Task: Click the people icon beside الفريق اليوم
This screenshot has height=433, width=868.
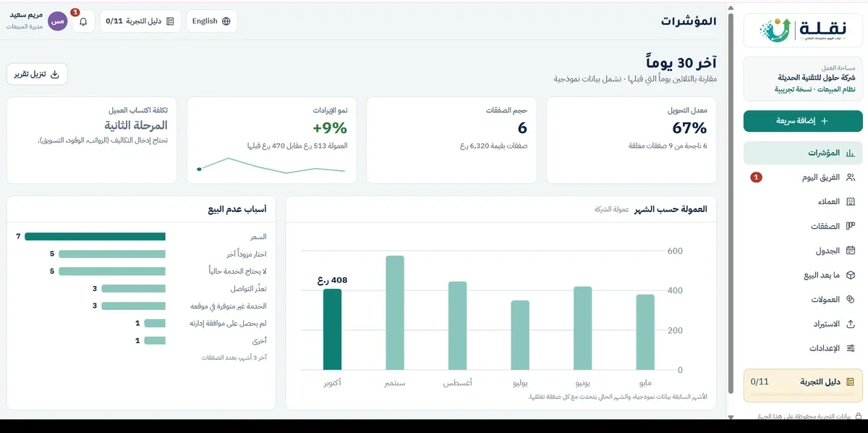Action: pyautogui.click(x=851, y=177)
